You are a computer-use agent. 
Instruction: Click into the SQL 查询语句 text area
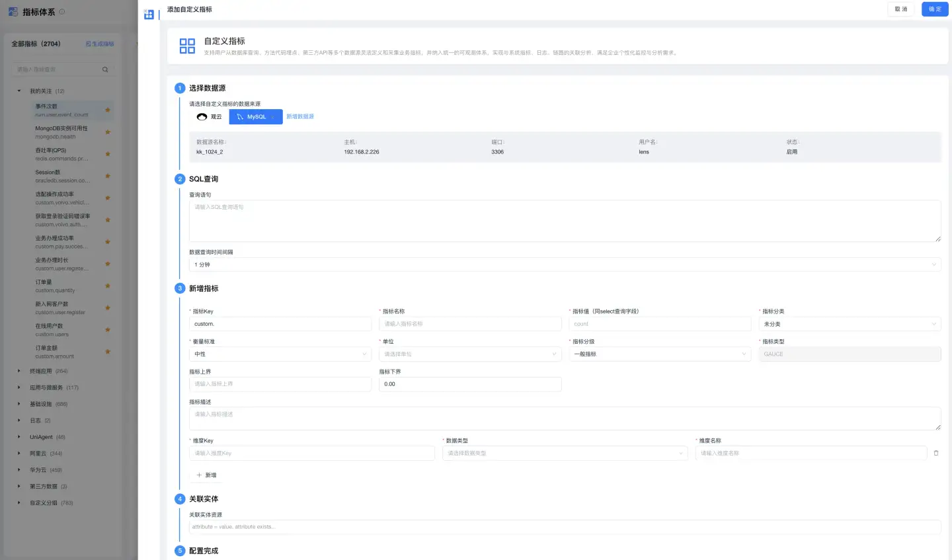coord(564,221)
